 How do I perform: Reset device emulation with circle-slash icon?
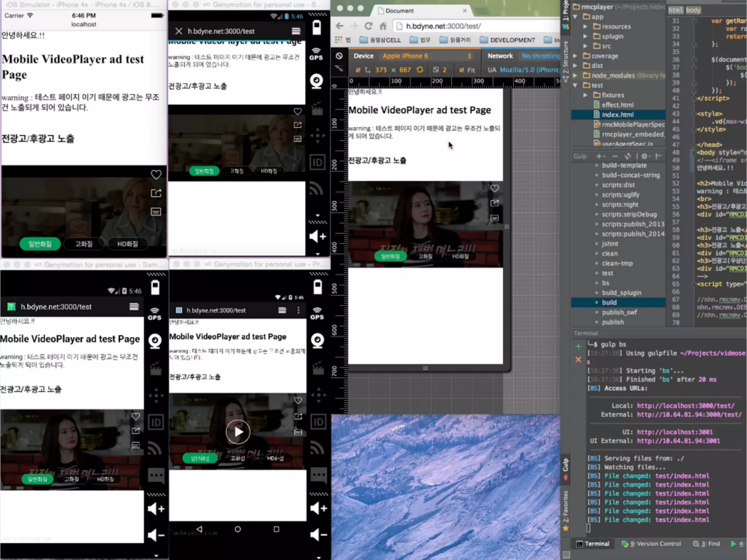coord(339,56)
